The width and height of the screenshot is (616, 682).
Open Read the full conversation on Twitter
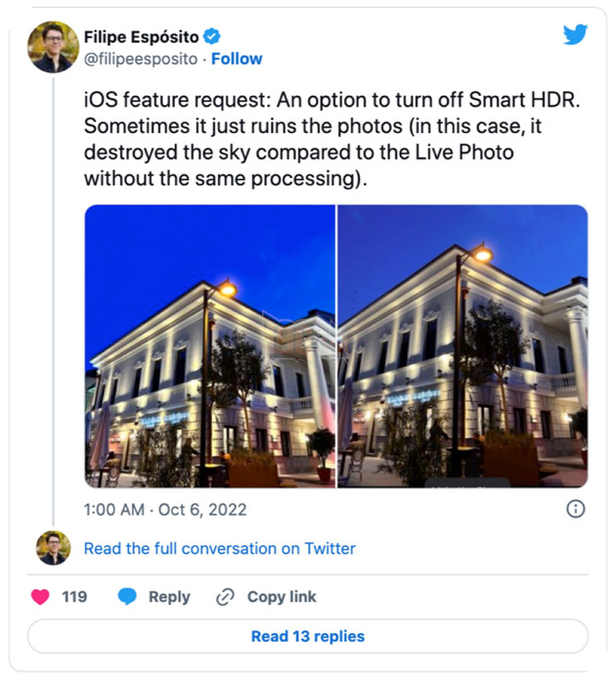tap(220, 549)
